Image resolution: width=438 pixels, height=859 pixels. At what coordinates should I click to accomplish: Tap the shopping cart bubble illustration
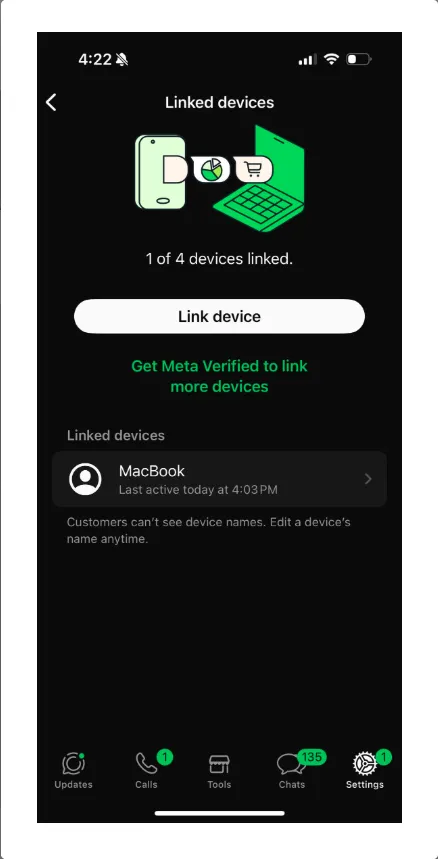(253, 170)
